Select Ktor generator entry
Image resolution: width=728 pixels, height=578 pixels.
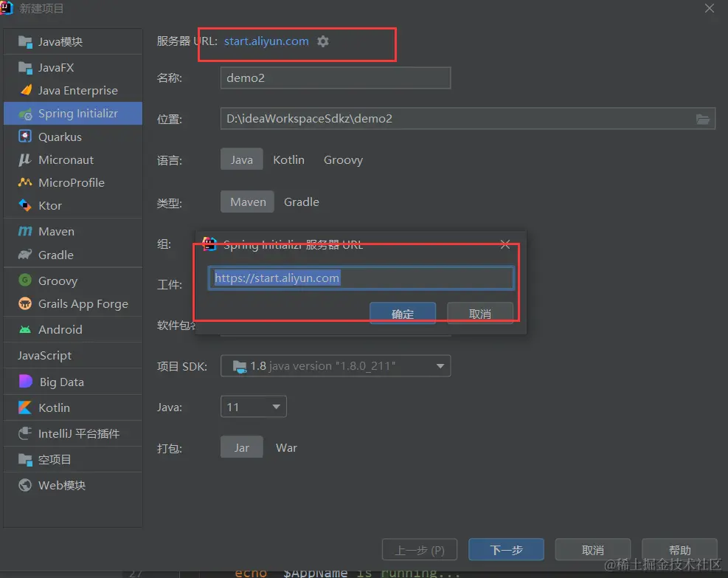tap(73, 205)
